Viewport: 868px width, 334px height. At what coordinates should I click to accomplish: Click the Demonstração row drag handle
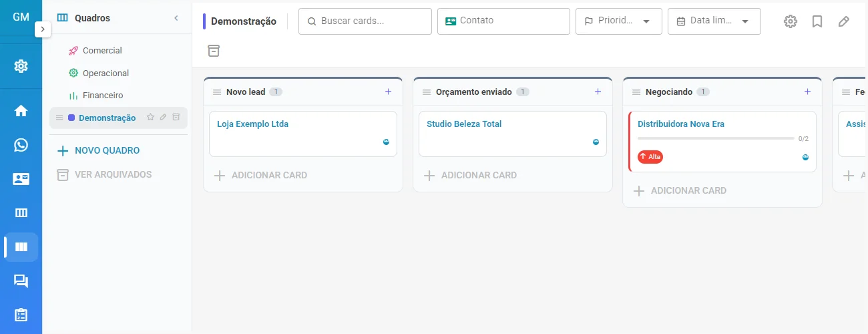click(59, 118)
